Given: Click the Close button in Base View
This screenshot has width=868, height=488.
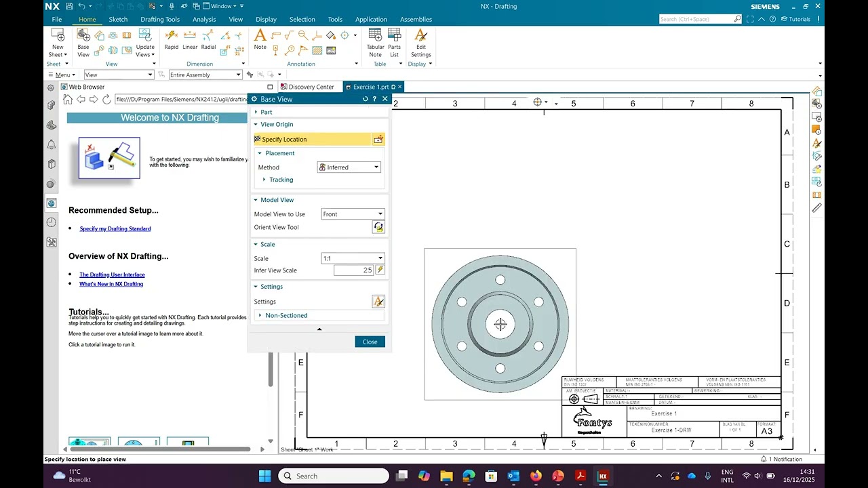Looking at the screenshot, I should tap(370, 342).
